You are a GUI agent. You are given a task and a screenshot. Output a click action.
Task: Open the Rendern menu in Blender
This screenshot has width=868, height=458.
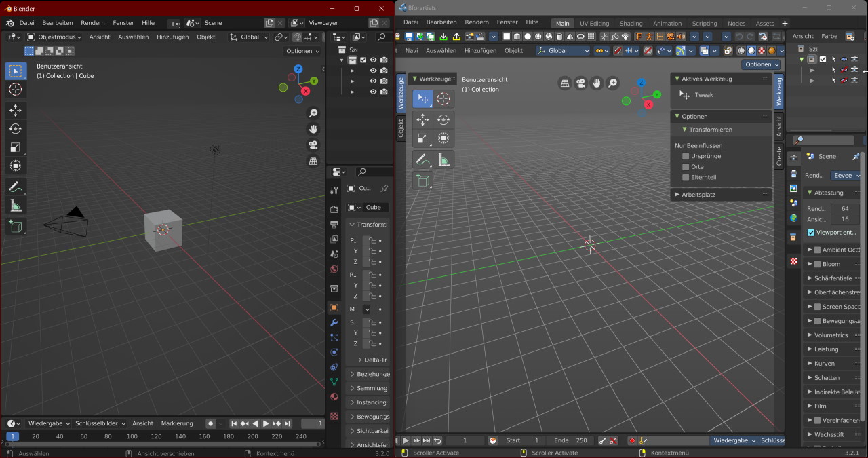point(93,23)
